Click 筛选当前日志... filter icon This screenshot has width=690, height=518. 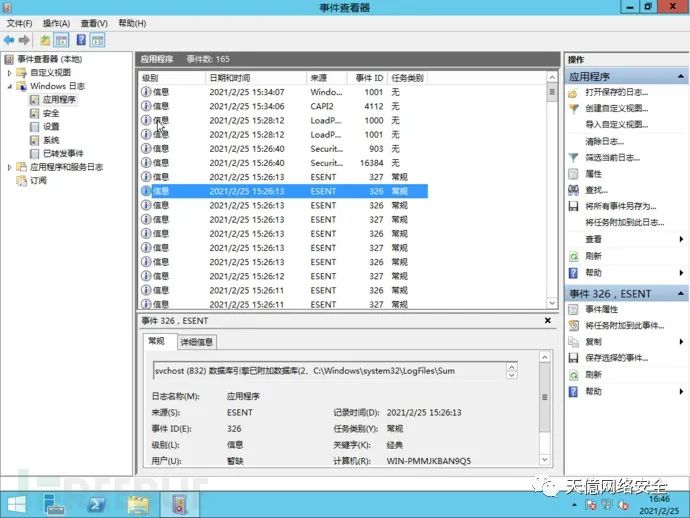[x=573, y=157]
